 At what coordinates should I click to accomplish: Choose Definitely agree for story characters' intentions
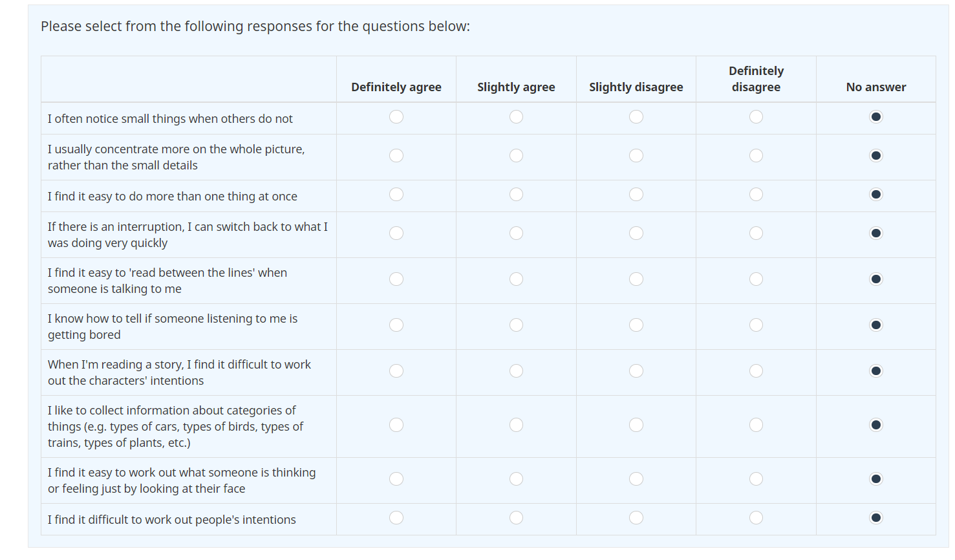396,371
